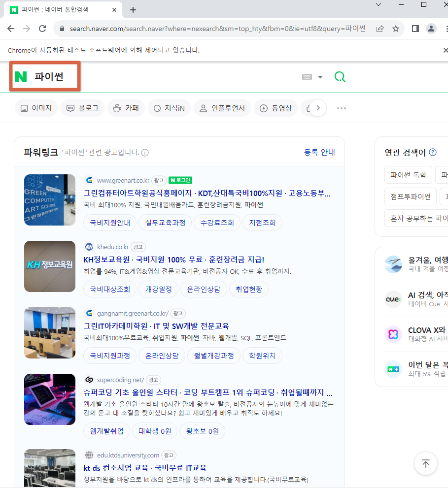The width and height of the screenshot is (448, 488).
Task: Open the 등록 안내 link
Action: tap(319, 152)
